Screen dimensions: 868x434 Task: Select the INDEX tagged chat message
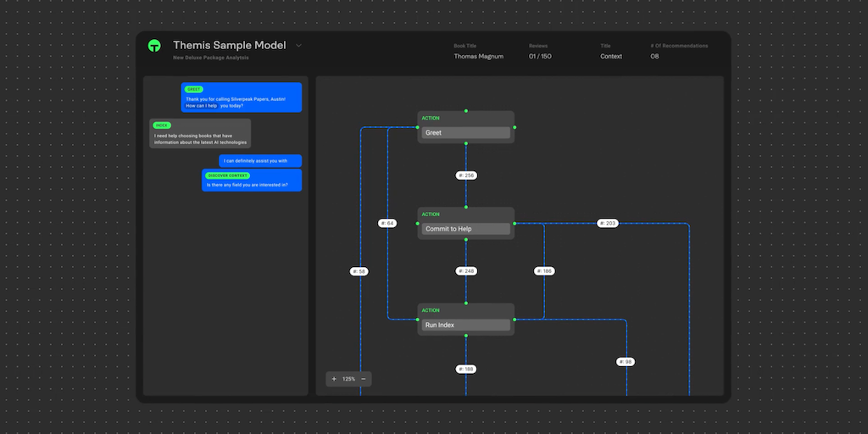coord(200,134)
